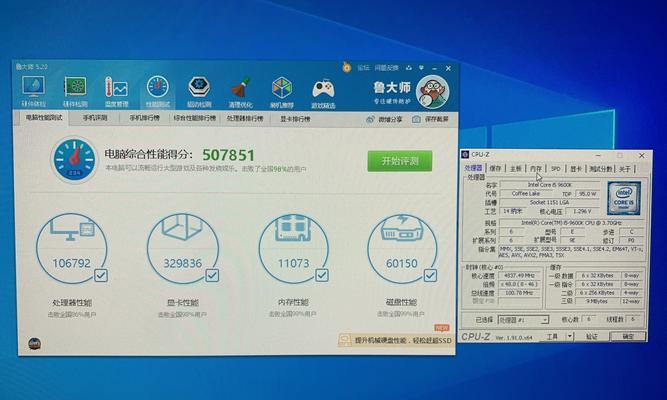This screenshot has height=400, width=667.
Task: Switch to the phone evaluation tab
Action: pyautogui.click(x=95, y=118)
